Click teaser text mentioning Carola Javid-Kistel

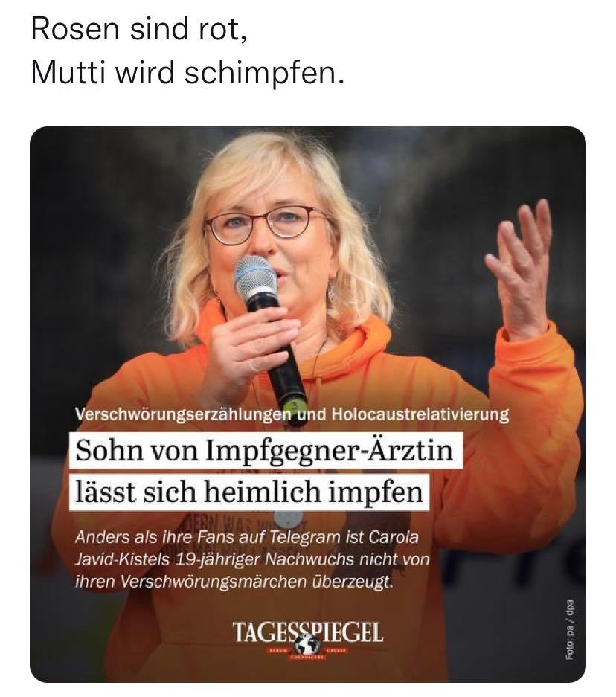(252, 559)
